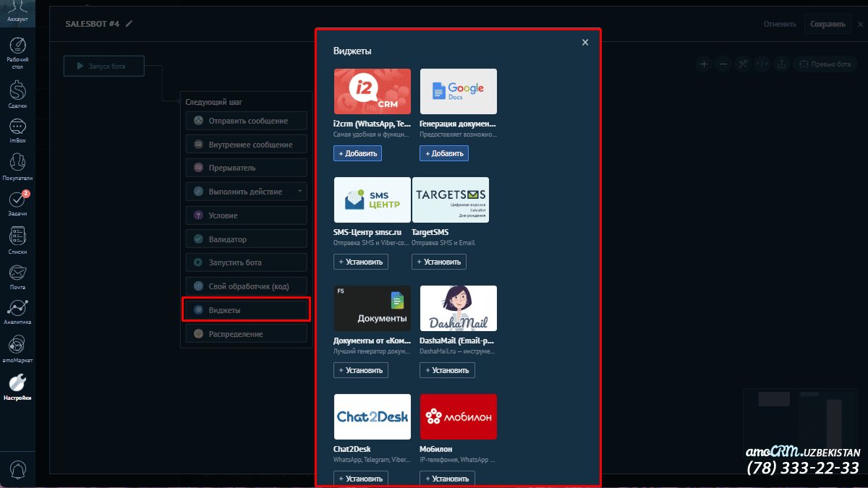Image resolution: width=868 pixels, height=488 pixels.
Task: Choose Валидатор step
Action: point(247,239)
